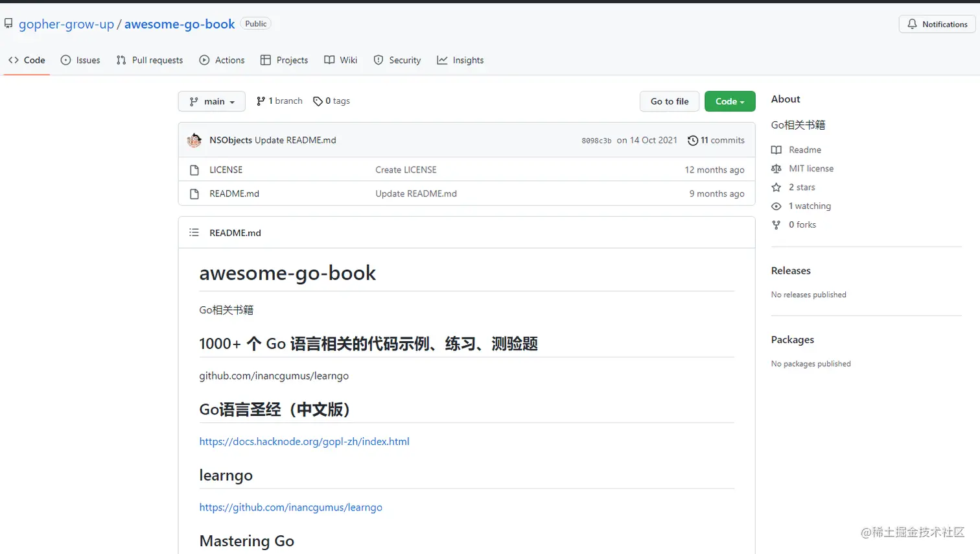Image resolution: width=980 pixels, height=554 pixels.
Task: View the Insights tab
Action: (x=460, y=60)
